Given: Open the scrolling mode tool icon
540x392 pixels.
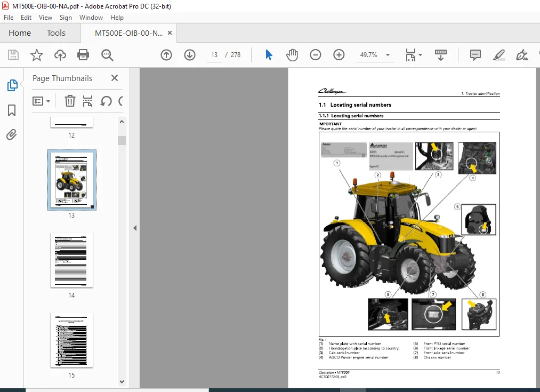Looking at the screenshot, I should pos(441,55).
